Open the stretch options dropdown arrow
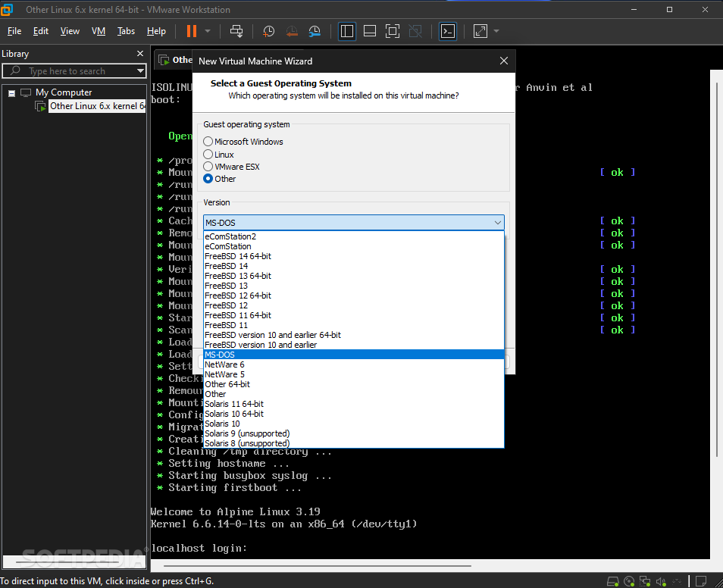 click(496, 31)
